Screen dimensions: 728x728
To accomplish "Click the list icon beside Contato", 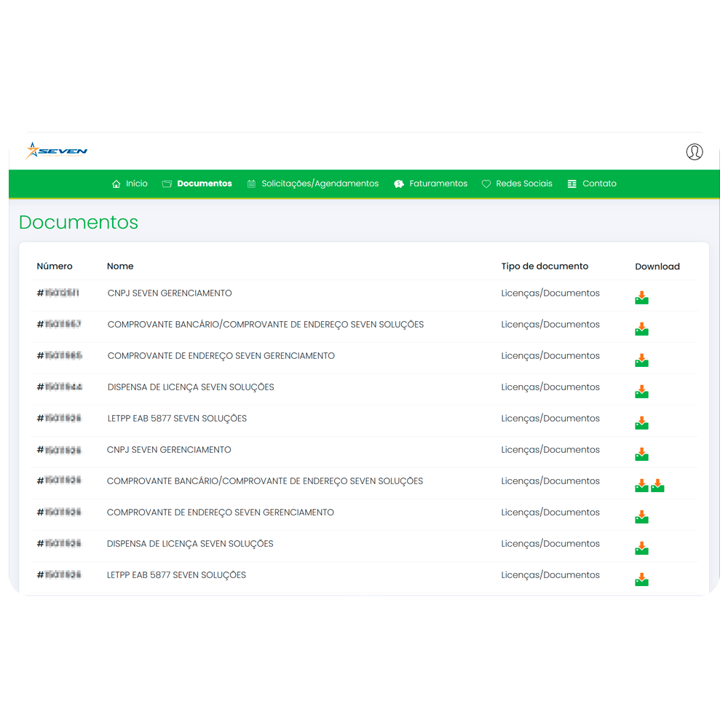I will (571, 183).
